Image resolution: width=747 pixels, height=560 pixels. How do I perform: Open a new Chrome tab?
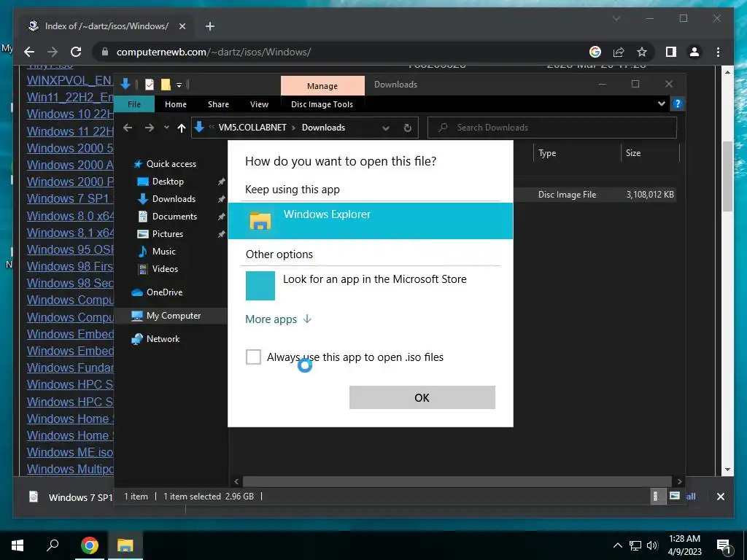point(210,26)
